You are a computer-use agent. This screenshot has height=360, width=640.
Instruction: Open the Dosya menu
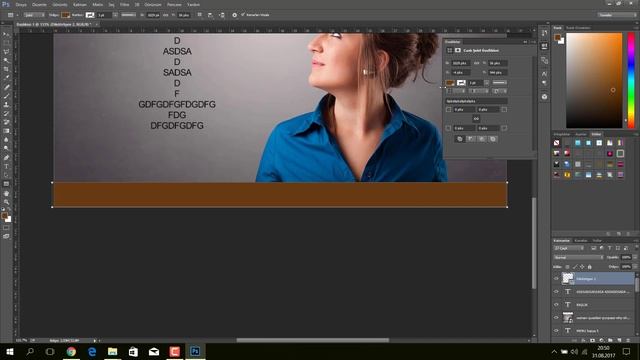point(21,4)
